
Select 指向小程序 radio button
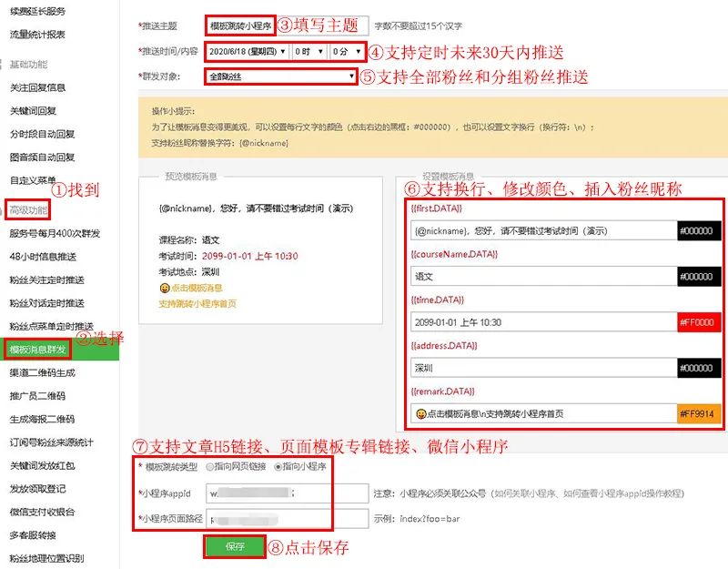pyautogui.click(x=278, y=466)
